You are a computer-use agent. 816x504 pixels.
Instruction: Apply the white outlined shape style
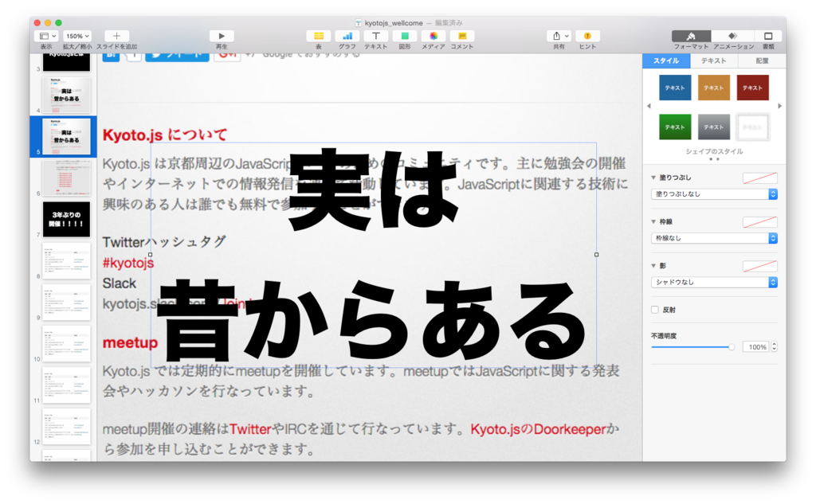(752, 127)
